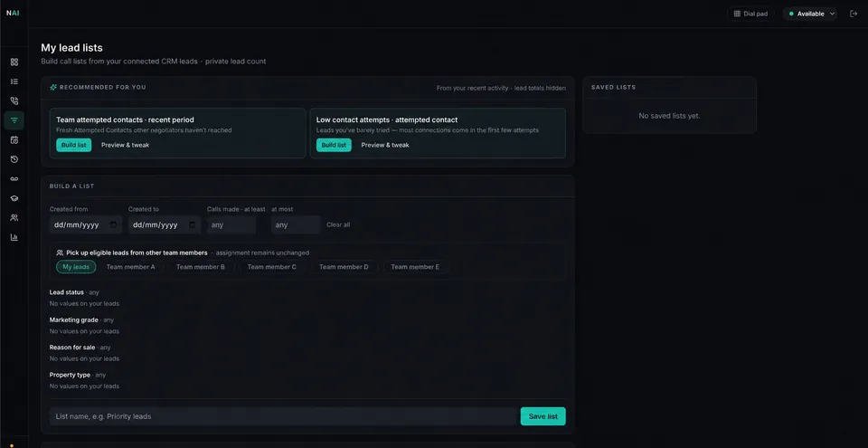Image resolution: width=868 pixels, height=448 pixels.
Task: Click 'Team attempted contacts · recent period' title
Action: pos(125,119)
